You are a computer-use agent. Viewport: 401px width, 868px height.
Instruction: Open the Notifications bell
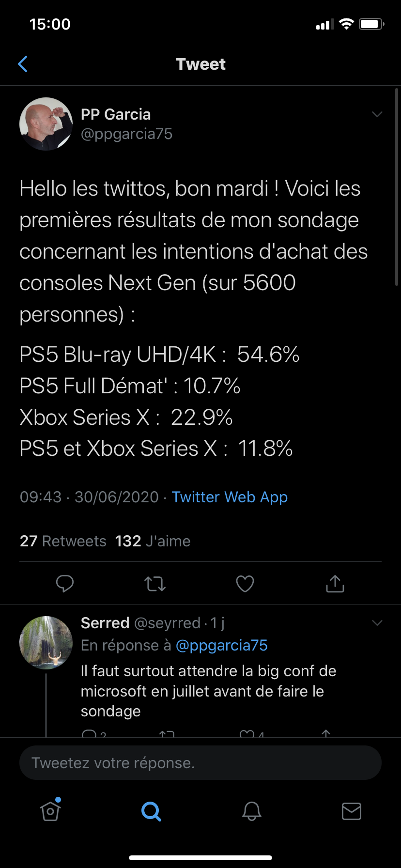(252, 811)
